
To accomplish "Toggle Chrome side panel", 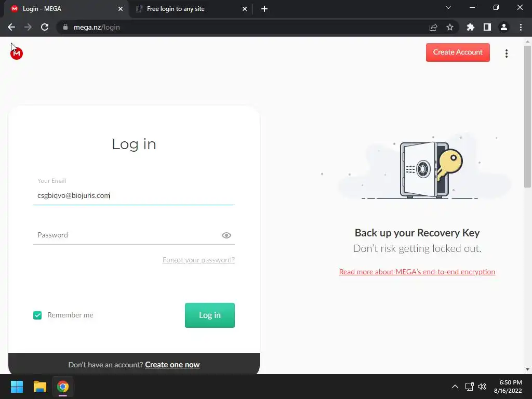I will click(x=487, y=27).
